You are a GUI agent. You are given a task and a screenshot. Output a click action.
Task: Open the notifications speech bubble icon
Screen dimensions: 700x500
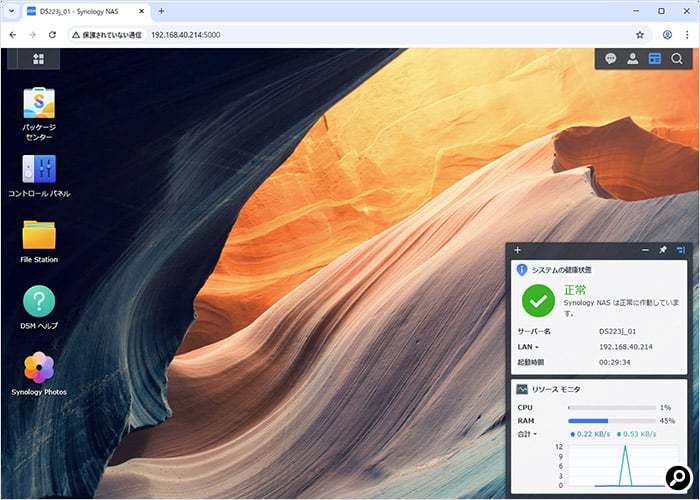click(x=610, y=58)
